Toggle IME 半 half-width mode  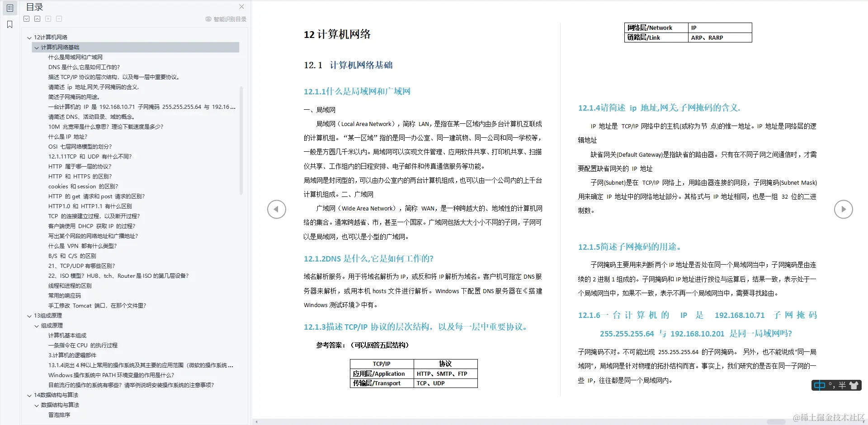click(842, 385)
